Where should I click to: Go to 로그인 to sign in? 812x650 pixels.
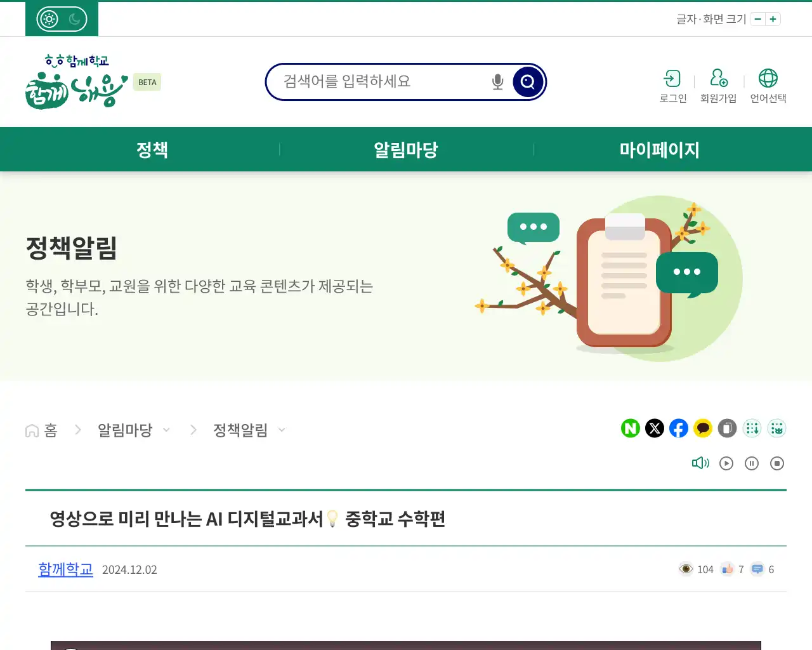(672, 84)
